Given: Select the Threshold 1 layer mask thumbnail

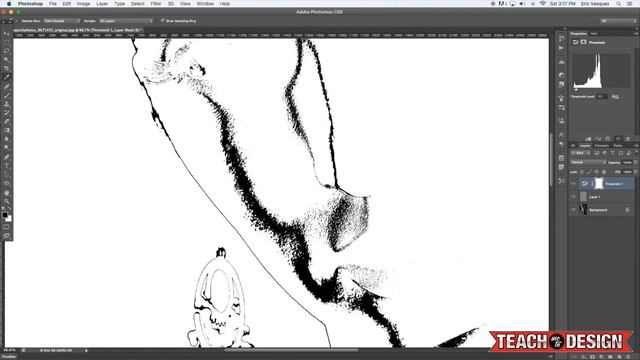Looking at the screenshot, I should click(x=598, y=184).
